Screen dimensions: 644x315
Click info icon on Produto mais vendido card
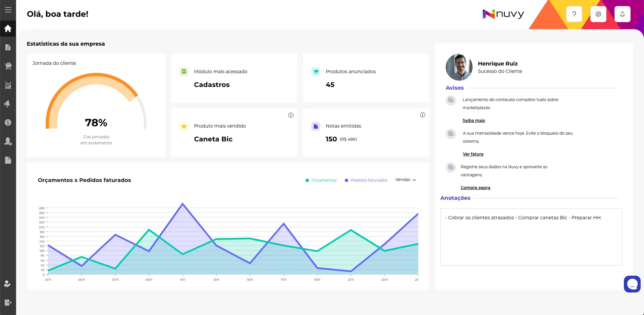tap(291, 115)
